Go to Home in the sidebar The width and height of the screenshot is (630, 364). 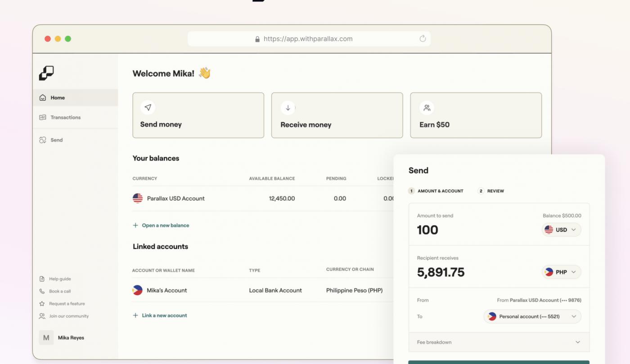[75, 98]
